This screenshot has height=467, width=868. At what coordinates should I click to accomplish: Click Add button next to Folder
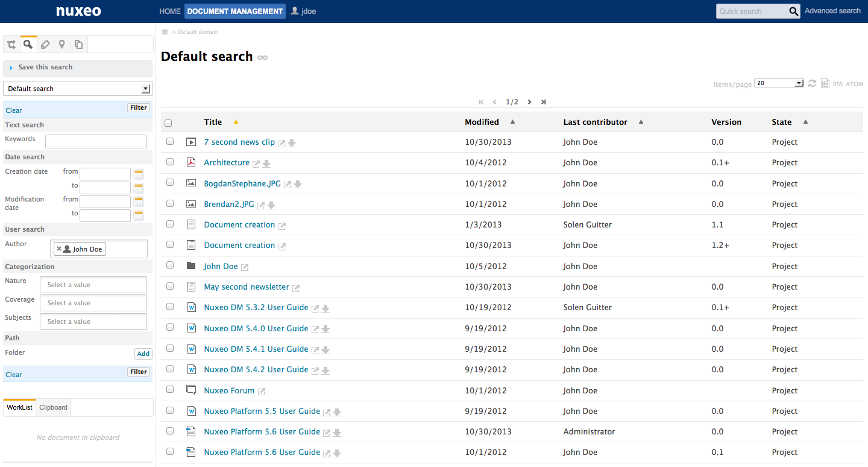pos(143,354)
